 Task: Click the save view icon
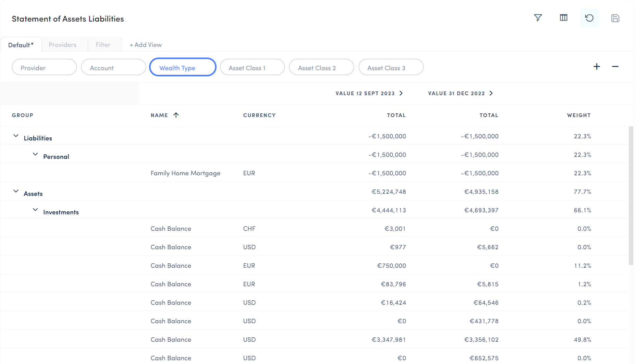[615, 18]
